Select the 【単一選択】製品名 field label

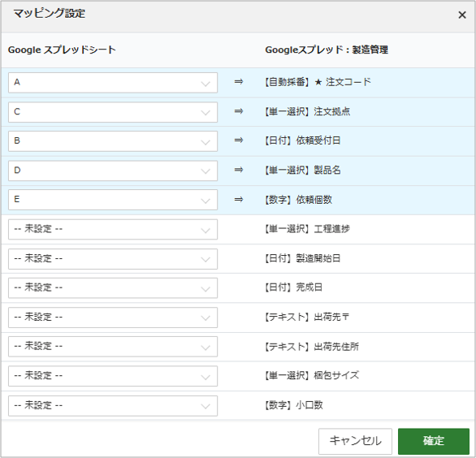point(303,170)
